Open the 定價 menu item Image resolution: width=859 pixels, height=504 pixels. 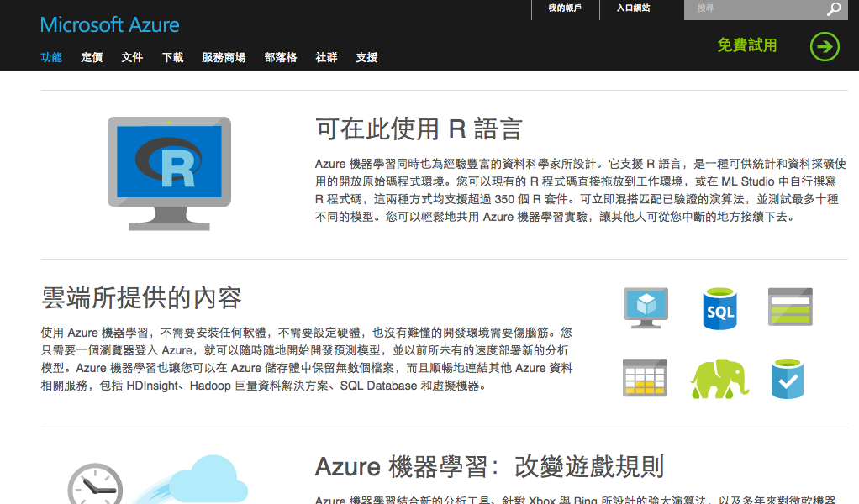92,57
